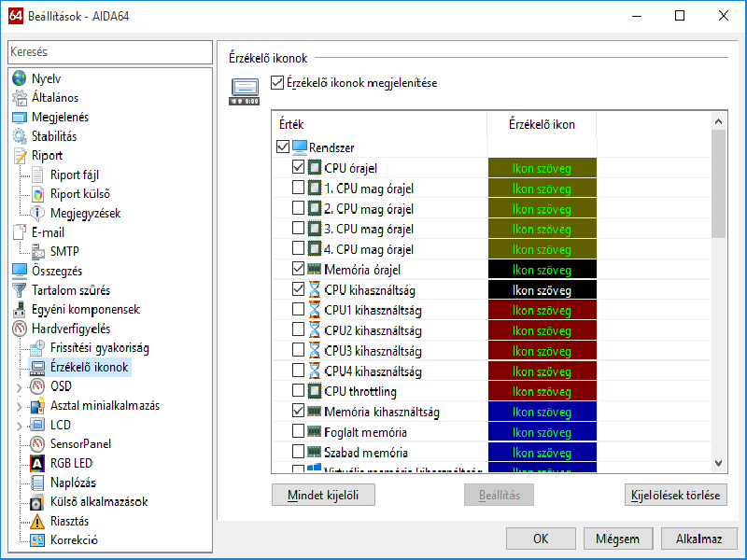Click the Naplózás notebook icon
Image resolution: width=747 pixels, height=560 pixels.
coord(37,483)
